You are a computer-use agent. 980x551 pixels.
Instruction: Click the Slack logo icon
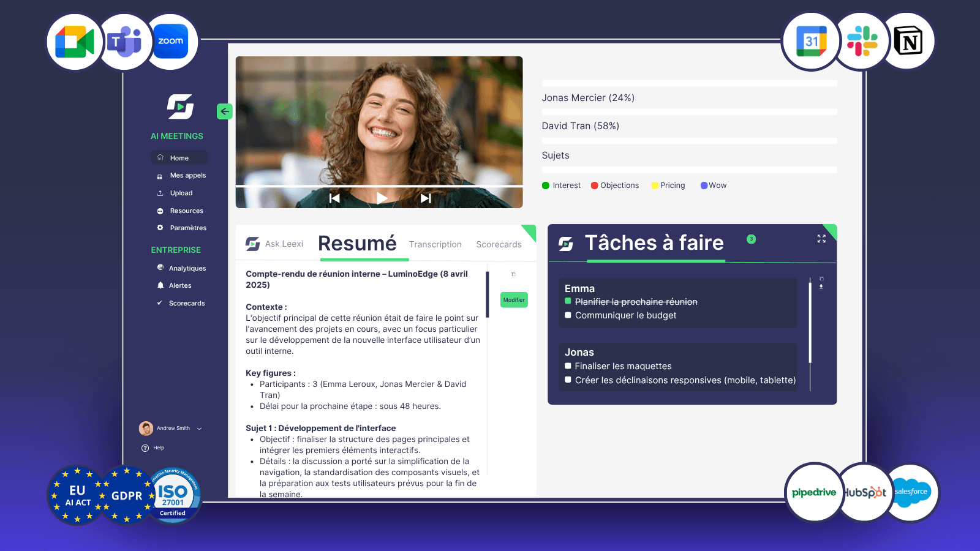[x=862, y=41]
